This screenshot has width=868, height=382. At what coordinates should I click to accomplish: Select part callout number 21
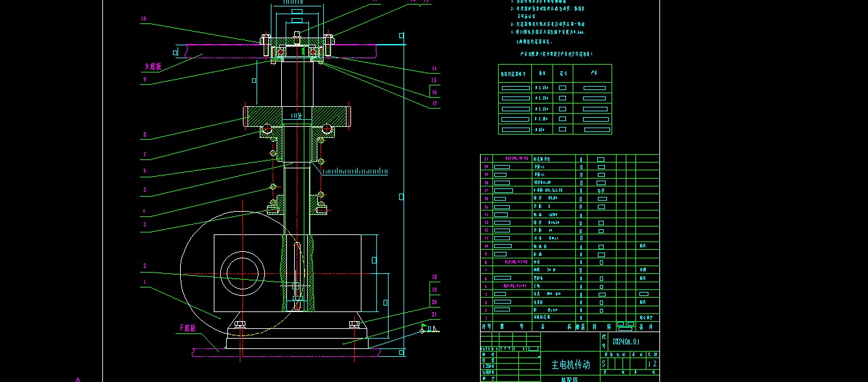click(x=434, y=315)
